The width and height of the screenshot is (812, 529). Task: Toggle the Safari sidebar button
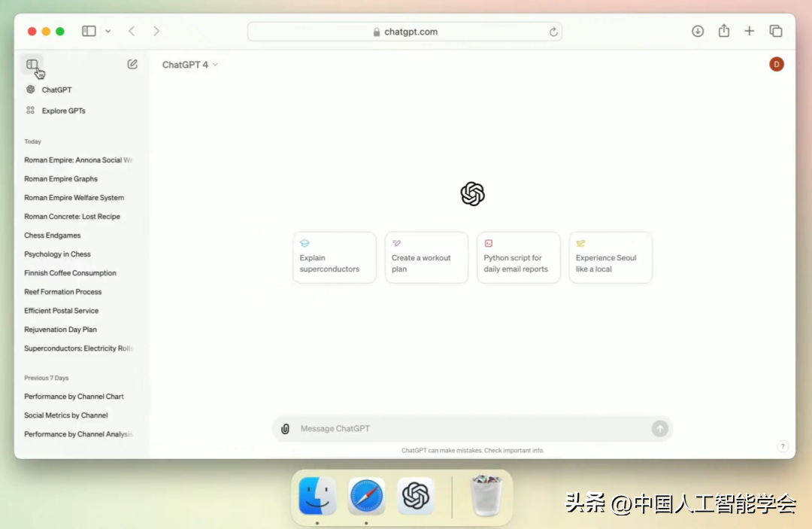[x=89, y=31]
